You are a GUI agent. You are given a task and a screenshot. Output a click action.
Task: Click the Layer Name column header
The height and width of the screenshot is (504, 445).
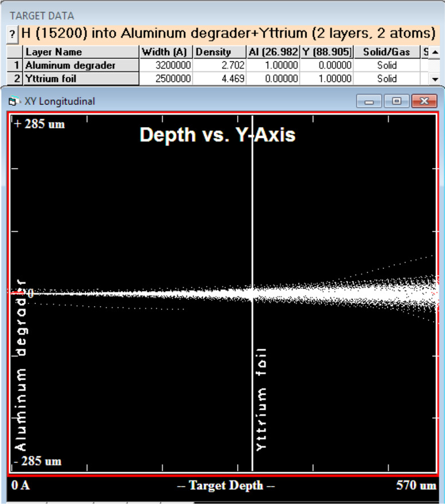(81, 52)
